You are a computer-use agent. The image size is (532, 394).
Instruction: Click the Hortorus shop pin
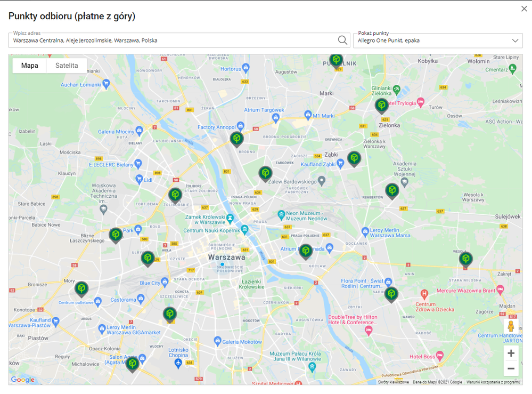[x=246, y=67]
